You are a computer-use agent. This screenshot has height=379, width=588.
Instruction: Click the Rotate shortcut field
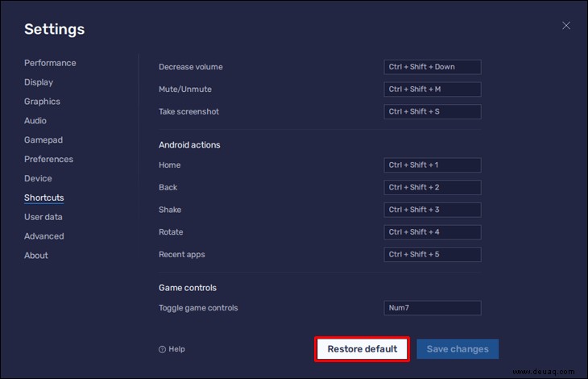click(x=433, y=232)
